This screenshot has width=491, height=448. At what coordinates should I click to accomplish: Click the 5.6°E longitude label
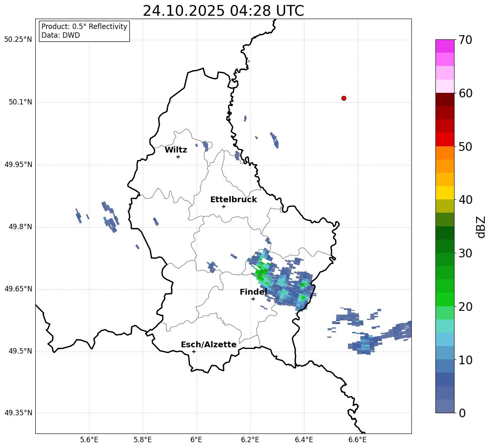pyautogui.click(x=89, y=440)
